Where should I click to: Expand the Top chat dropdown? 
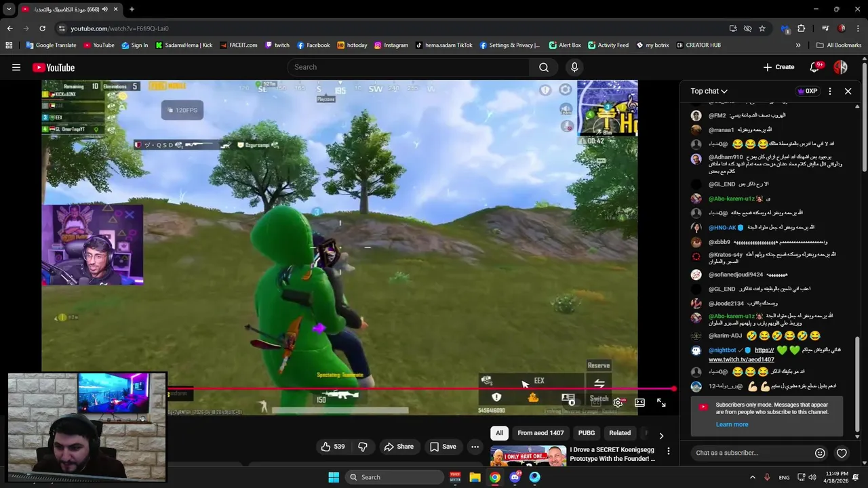point(709,91)
